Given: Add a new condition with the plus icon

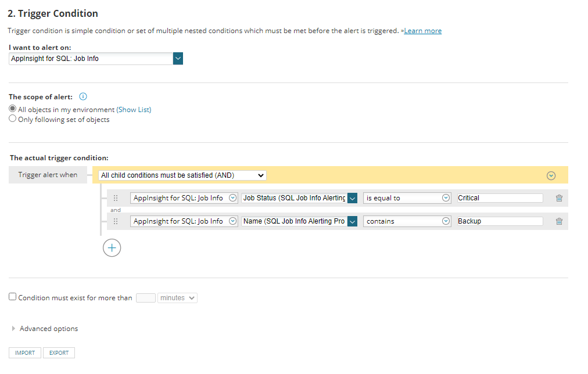Looking at the screenshot, I should [112, 248].
